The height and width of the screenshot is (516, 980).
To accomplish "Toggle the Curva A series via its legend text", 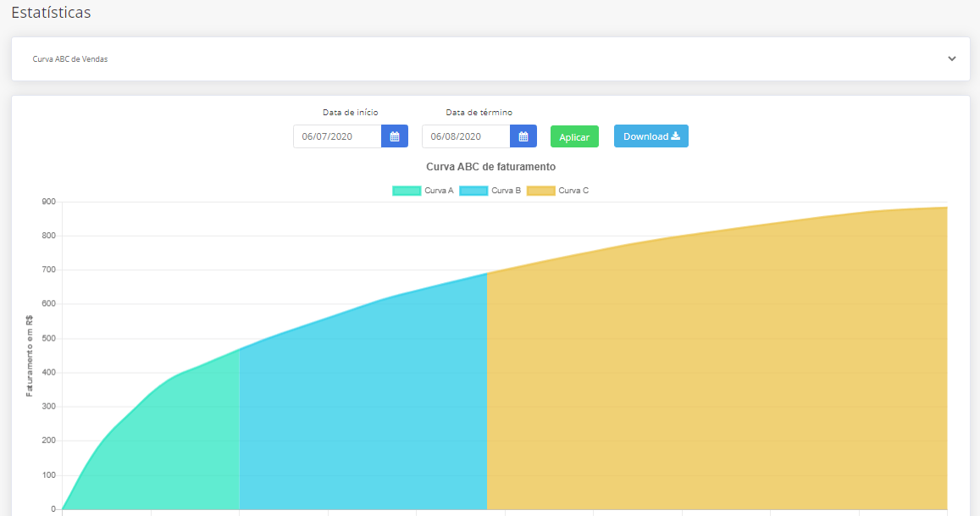I will (x=439, y=191).
